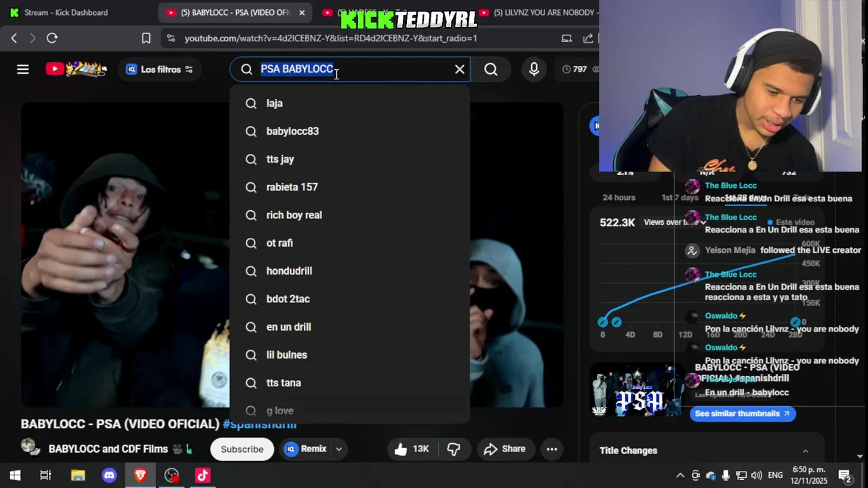The width and height of the screenshot is (868, 488).
Task: Click the taskbar clock showing 6:50 p. m.
Action: point(810,475)
